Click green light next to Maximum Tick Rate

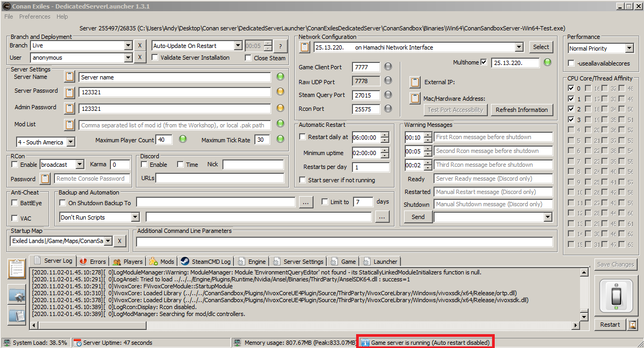[x=280, y=140]
